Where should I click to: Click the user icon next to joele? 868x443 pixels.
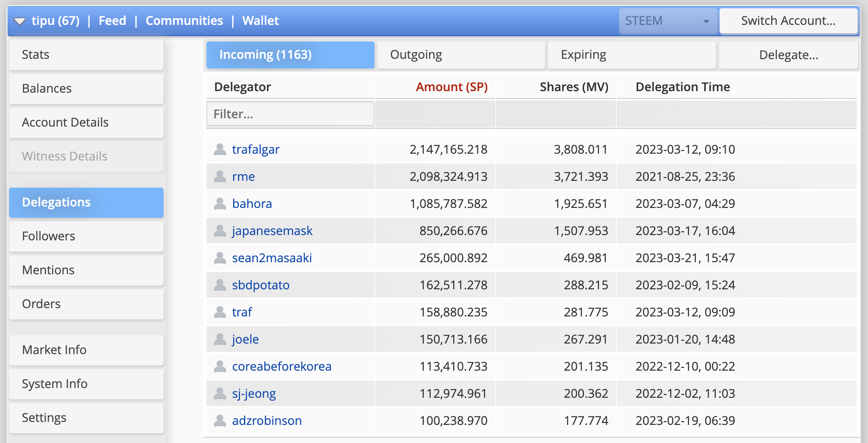point(220,339)
